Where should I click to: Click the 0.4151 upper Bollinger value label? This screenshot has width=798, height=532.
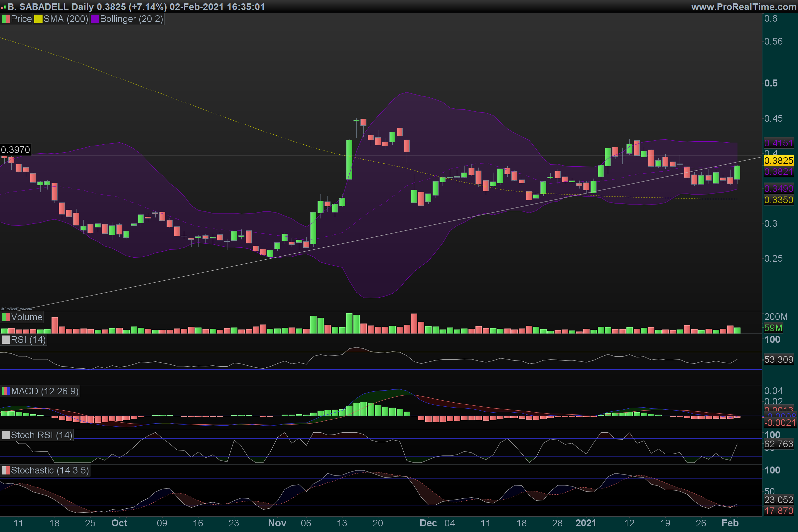pyautogui.click(x=779, y=143)
